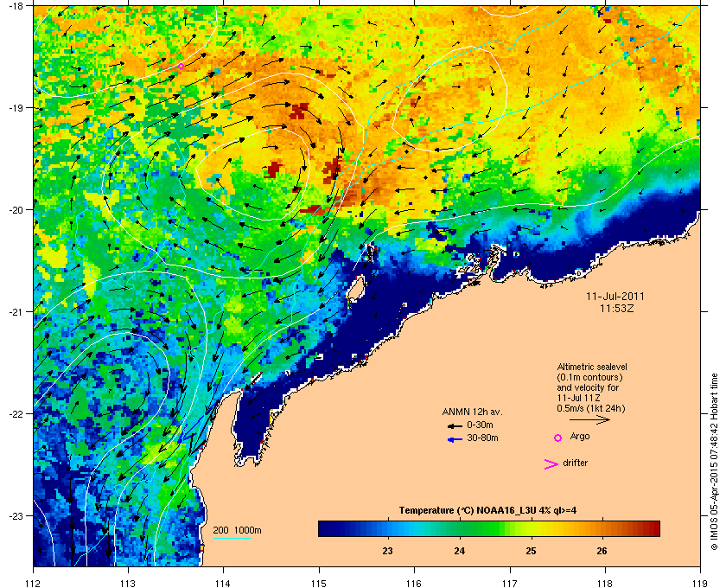726x588 pixels.
Task: Click the latitude label -22
Action: pyautogui.click(x=16, y=413)
